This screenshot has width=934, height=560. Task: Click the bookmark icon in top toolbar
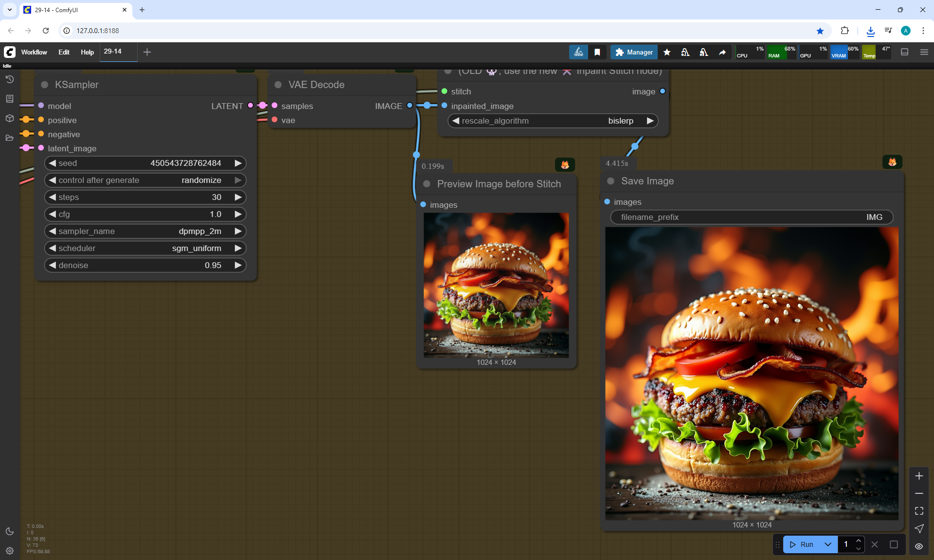click(597, 52)
